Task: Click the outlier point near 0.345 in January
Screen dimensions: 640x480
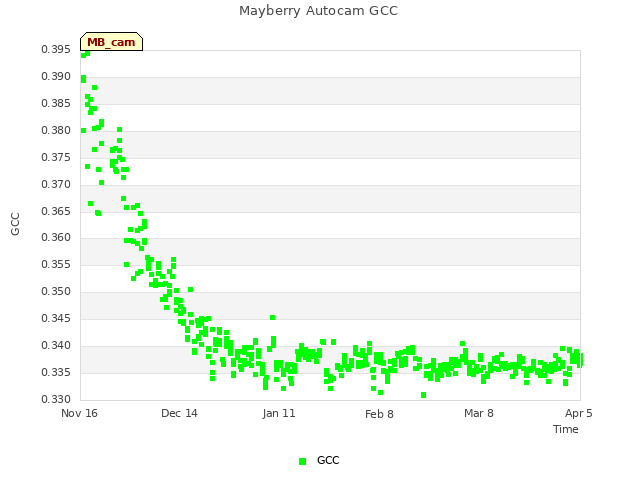Action: pos(273,318)
